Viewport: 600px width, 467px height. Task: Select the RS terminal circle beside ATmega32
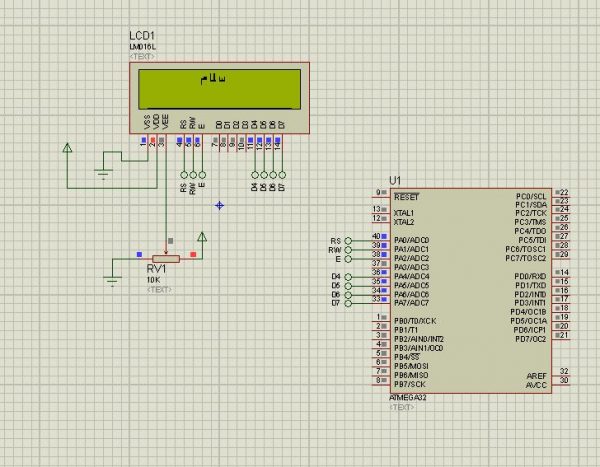tap(348, 241)
